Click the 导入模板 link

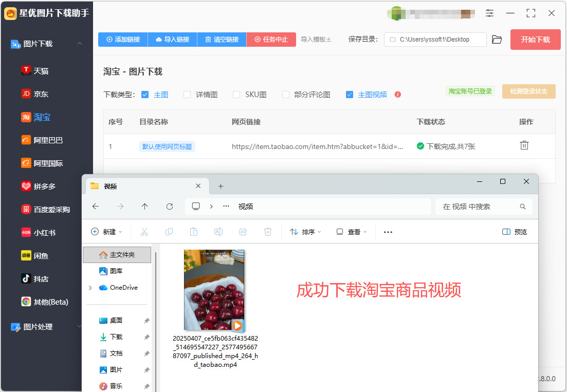tap(316, 40)
